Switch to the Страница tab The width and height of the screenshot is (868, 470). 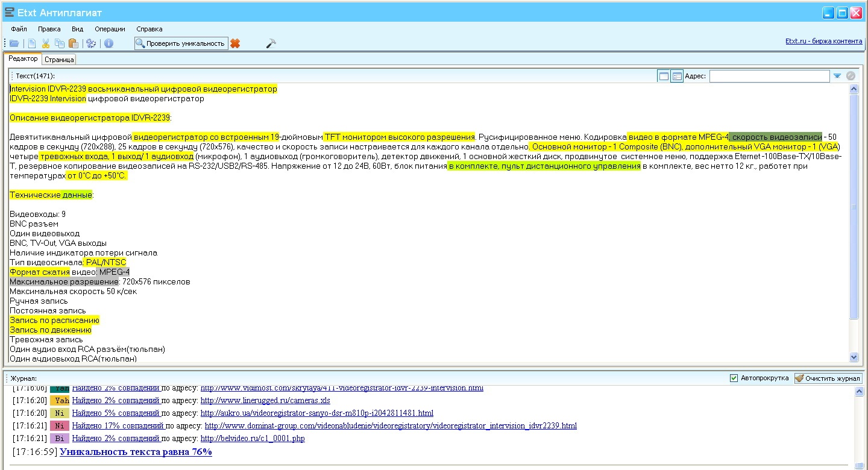point(59,60)
